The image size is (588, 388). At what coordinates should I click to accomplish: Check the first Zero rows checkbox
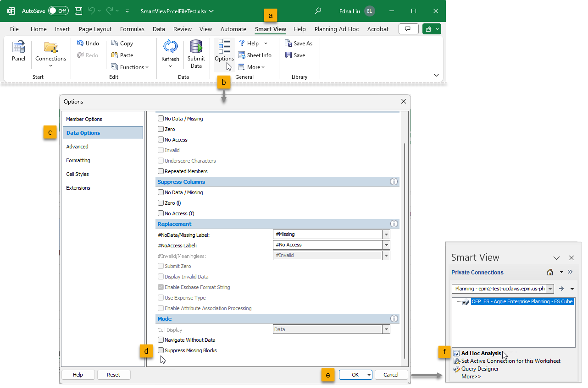161,129
